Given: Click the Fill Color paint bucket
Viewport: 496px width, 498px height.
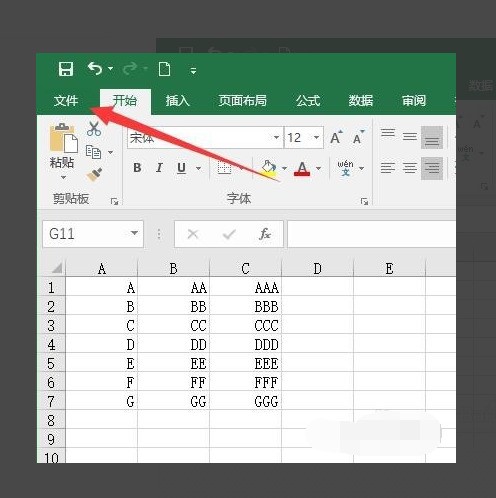Looking at the screenshot, I should [269, 168].
